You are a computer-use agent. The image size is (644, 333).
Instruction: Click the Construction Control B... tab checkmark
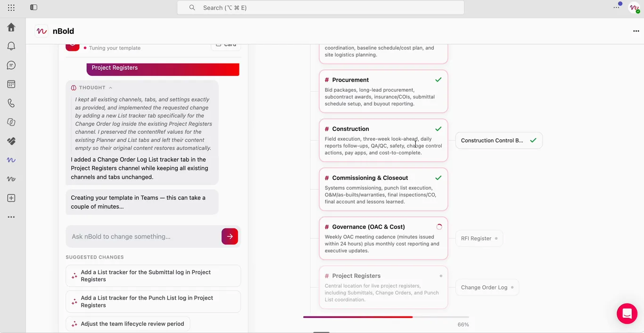533,140
